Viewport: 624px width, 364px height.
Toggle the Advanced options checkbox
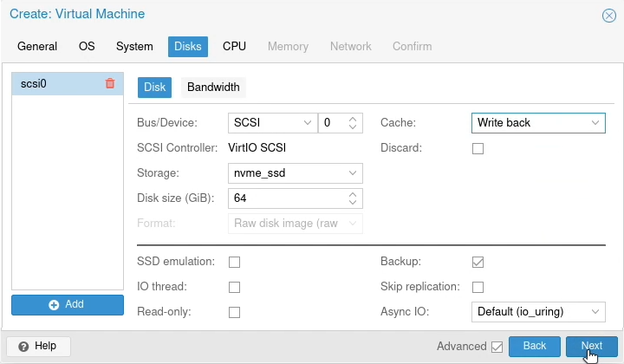point(497,347)
